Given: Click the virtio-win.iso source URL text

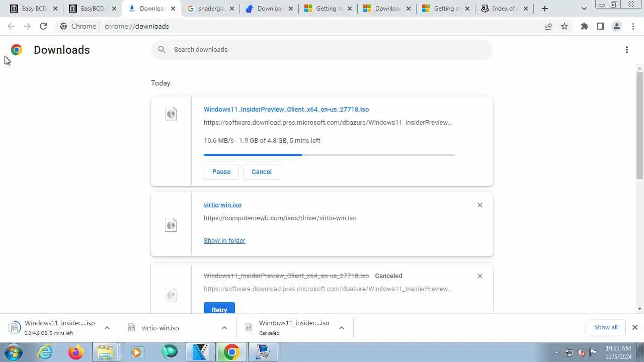Looking at the screenshot, I should click(x=280, y=218).
